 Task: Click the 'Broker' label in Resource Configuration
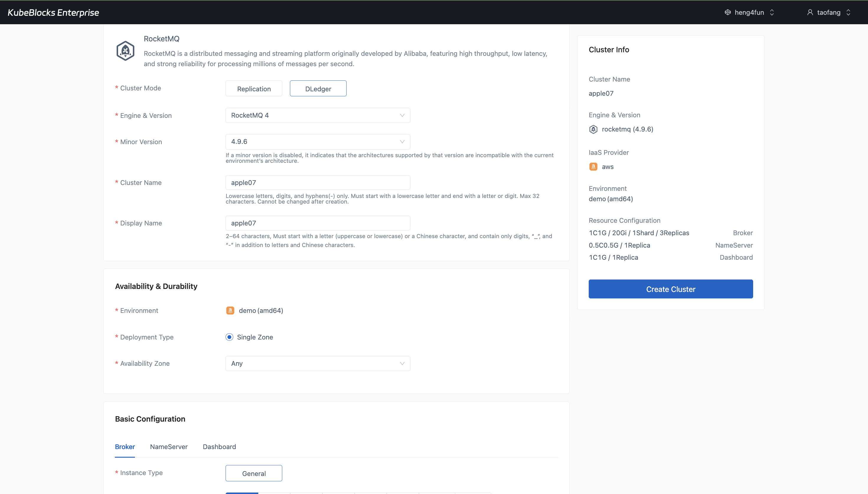(743, 233)
